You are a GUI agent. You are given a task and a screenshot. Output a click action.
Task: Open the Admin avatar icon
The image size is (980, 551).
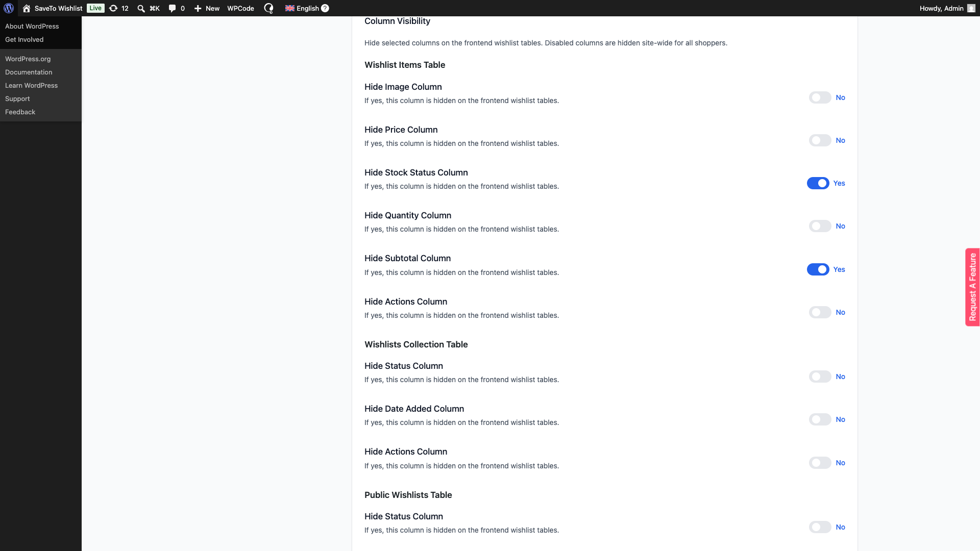(x=971, y=8)
